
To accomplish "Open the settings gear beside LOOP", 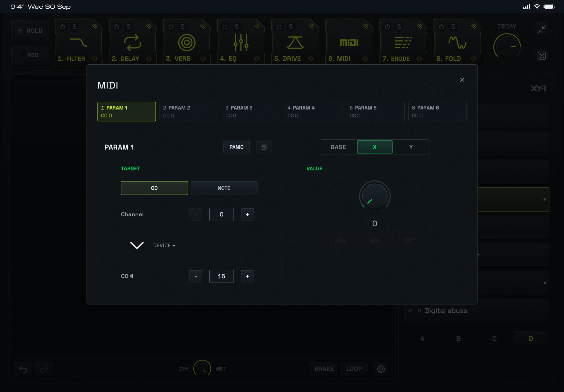I will [381, 369].
